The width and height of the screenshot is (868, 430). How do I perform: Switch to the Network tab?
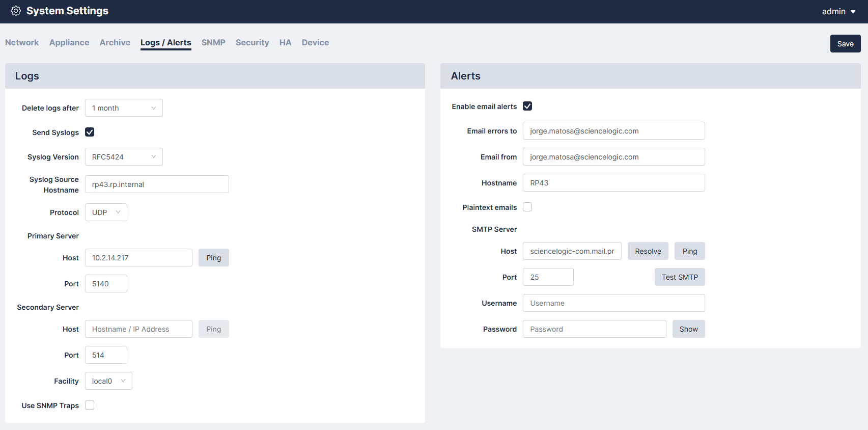click(x=22, y=43)
